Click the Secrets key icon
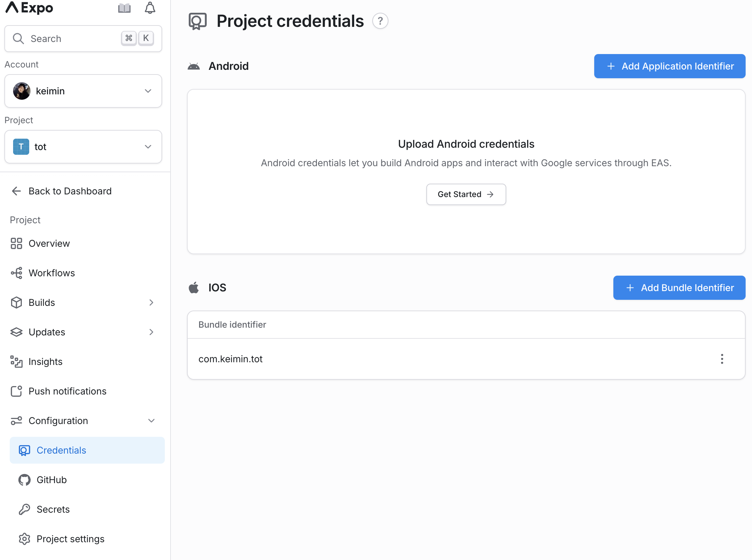Image resolution: width=752 pixels, height=560 pixels. pos(25,509)
